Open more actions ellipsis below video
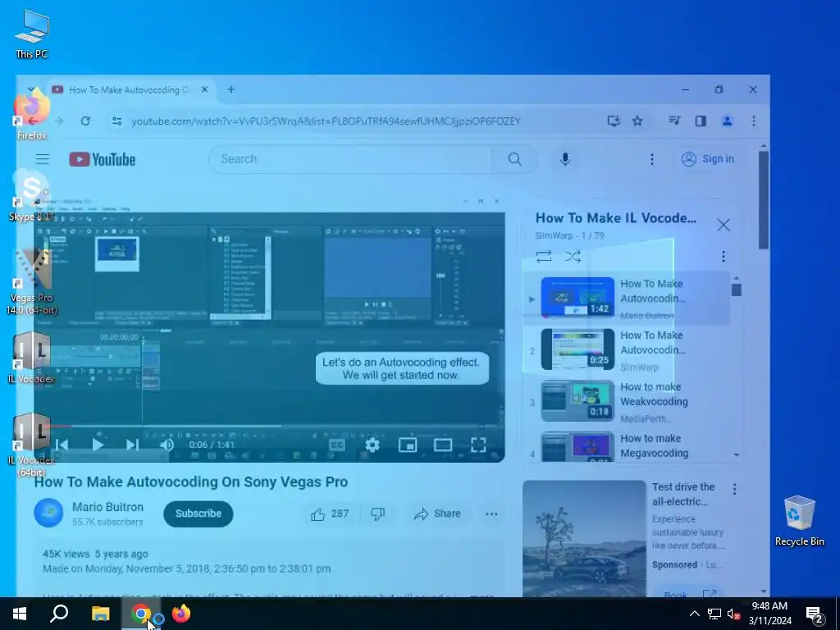The image size is (840, 630). coord(491,514)
